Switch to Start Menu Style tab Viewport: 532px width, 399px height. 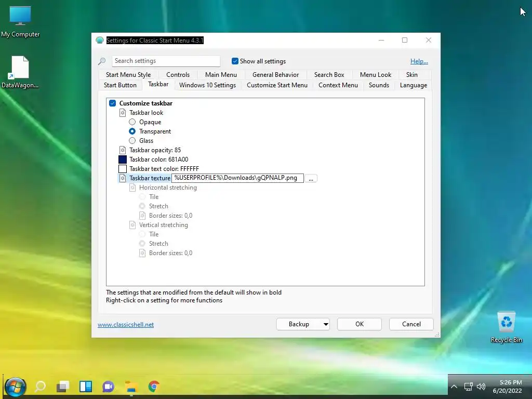point(128,75)
